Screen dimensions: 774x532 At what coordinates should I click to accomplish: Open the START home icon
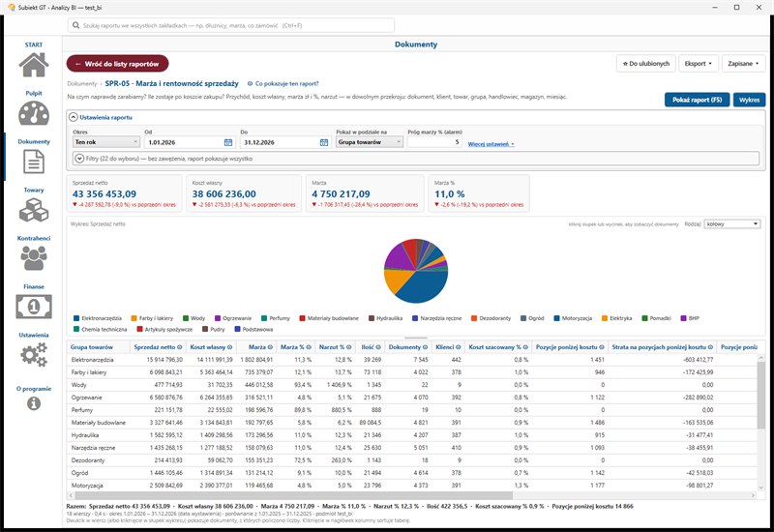click(x=34, y=64)
